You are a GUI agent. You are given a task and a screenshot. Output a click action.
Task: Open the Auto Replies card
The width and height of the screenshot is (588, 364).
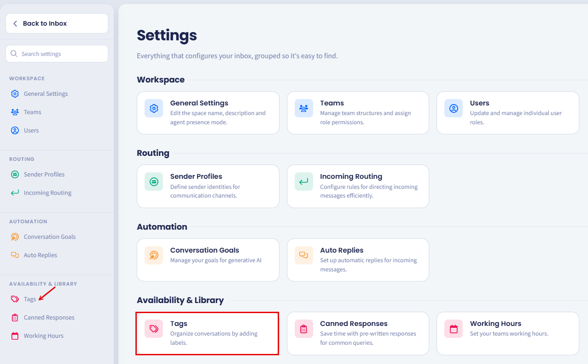(x=358, y=260)
